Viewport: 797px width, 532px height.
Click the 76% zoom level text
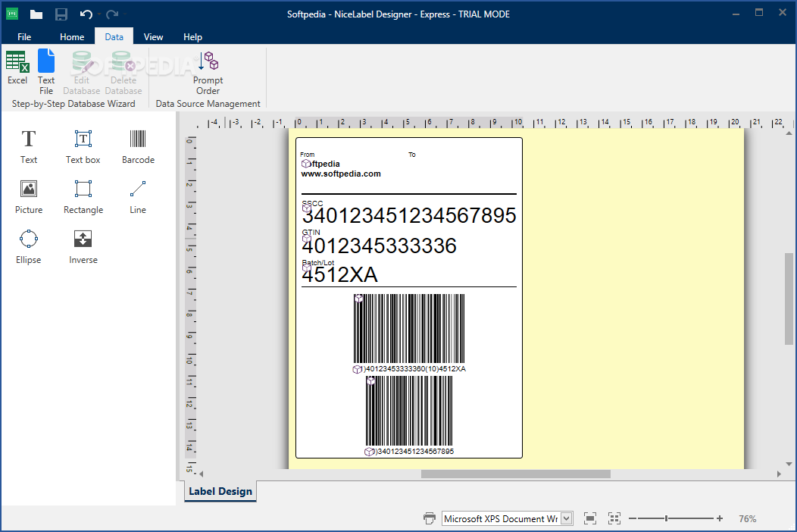(747, 519)
